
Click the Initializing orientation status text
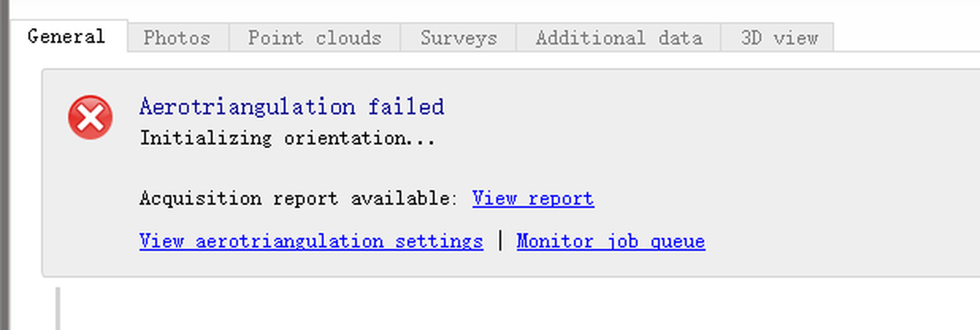(x=287, y=138)
